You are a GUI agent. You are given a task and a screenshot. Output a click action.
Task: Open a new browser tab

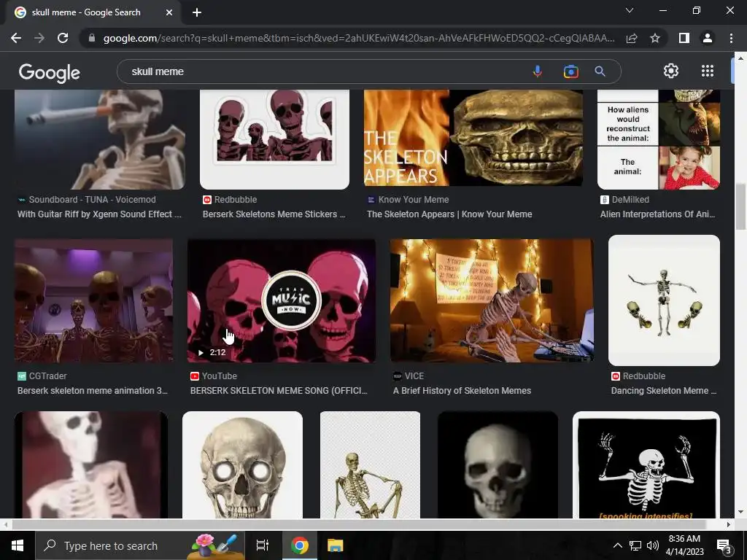pos(197,12)
